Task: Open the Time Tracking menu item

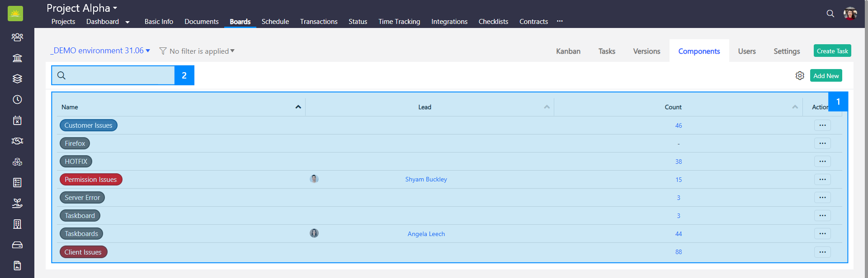Action: click(399, 22)
